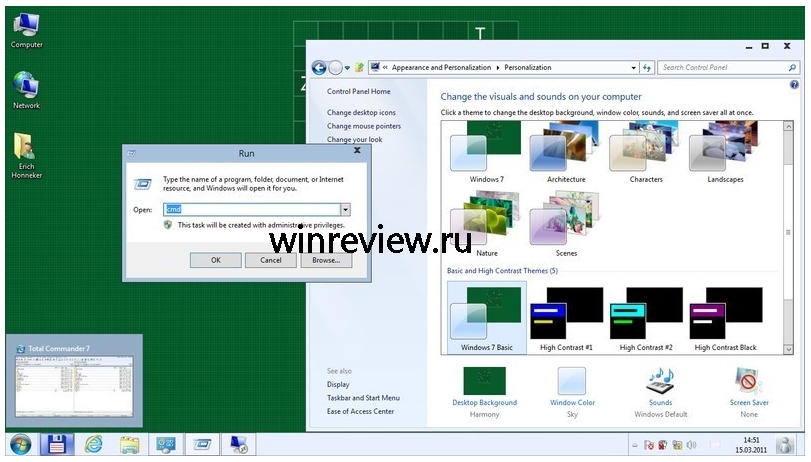Click the search magnifier icon
811x462 pixels.
(792, 68)
